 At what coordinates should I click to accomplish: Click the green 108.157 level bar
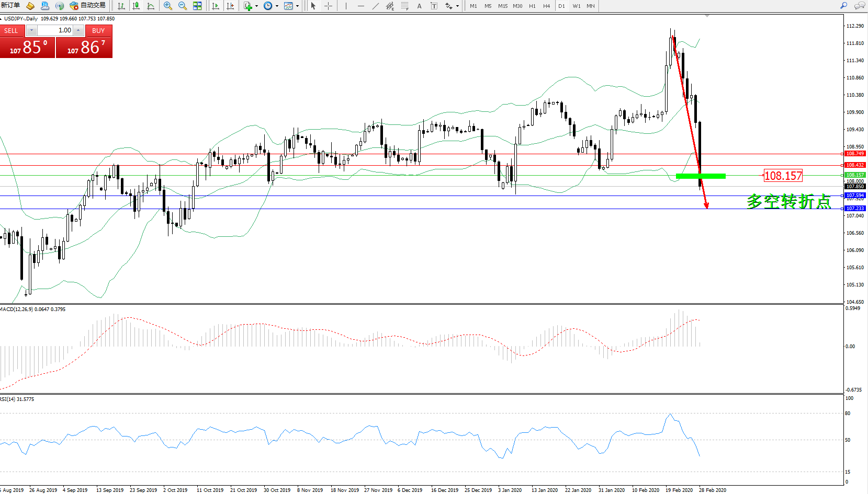point(701,176)
